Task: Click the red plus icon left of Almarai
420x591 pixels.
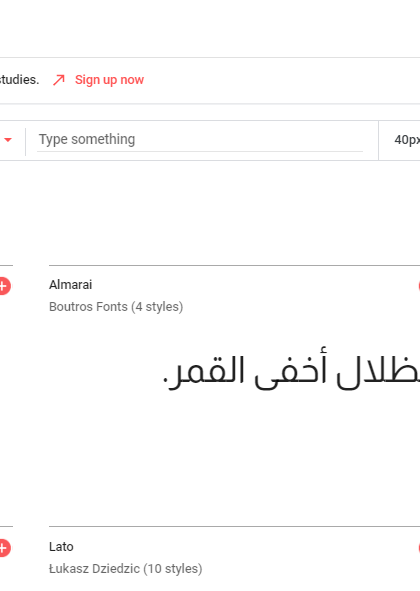Action: tap(4, 286)
